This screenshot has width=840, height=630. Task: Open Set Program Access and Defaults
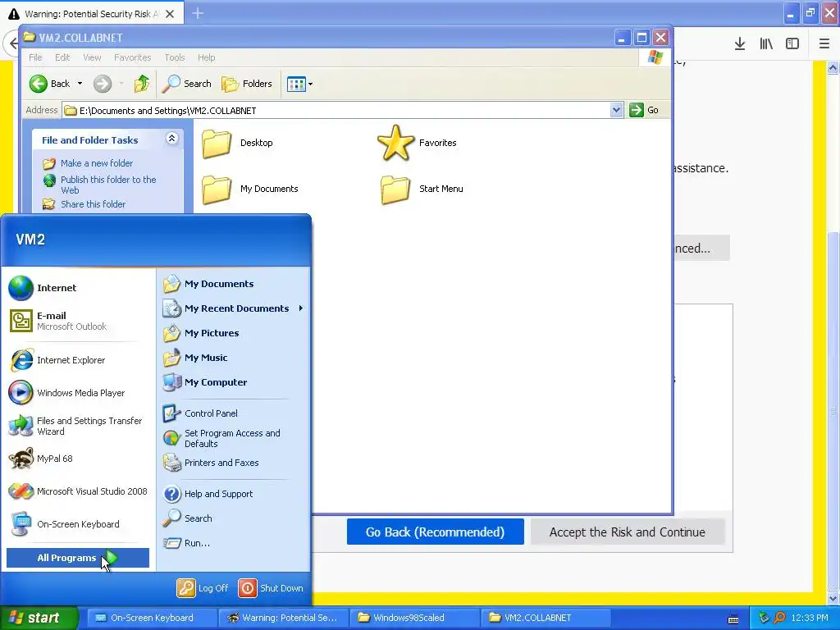click(221, 438)
